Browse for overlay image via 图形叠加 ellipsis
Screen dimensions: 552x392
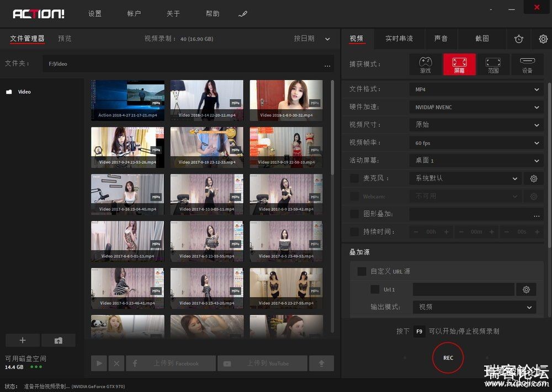pos(537,215)
